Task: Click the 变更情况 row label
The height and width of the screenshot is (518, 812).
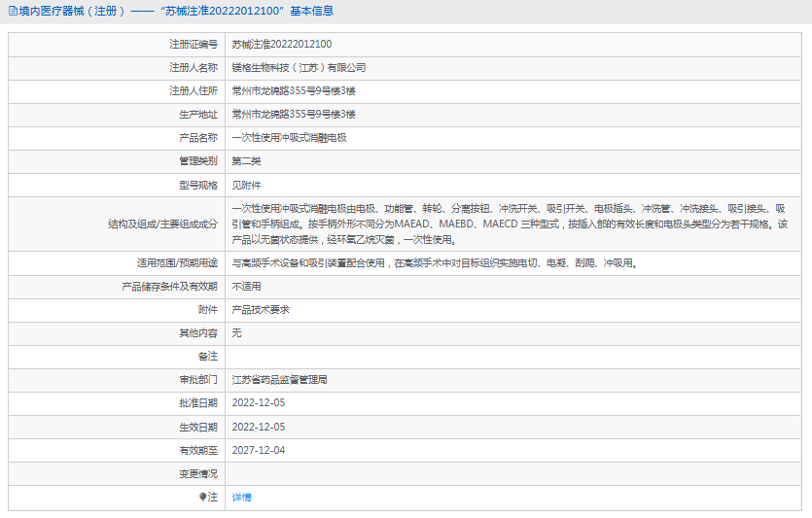Action: pyautogui.click(x=198, y=474)
